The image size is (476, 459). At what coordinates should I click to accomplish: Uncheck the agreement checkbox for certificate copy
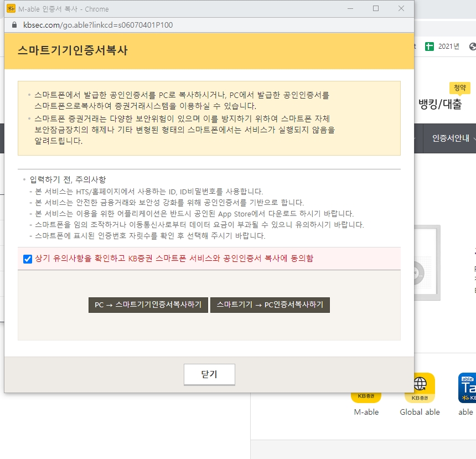click(28, 259)
